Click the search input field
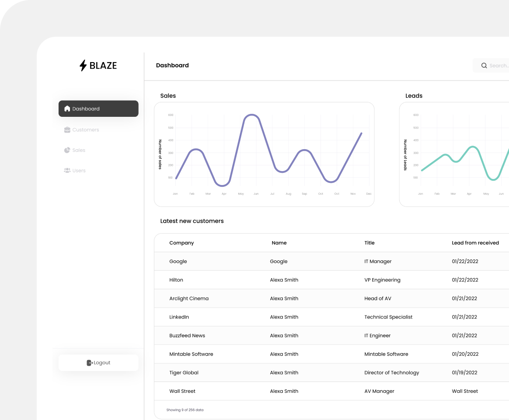The image size is (509, 420). tap(499, 65)
